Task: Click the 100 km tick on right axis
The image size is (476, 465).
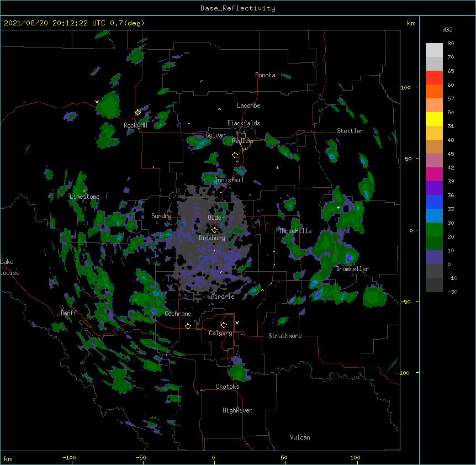Action: (405, 87)
